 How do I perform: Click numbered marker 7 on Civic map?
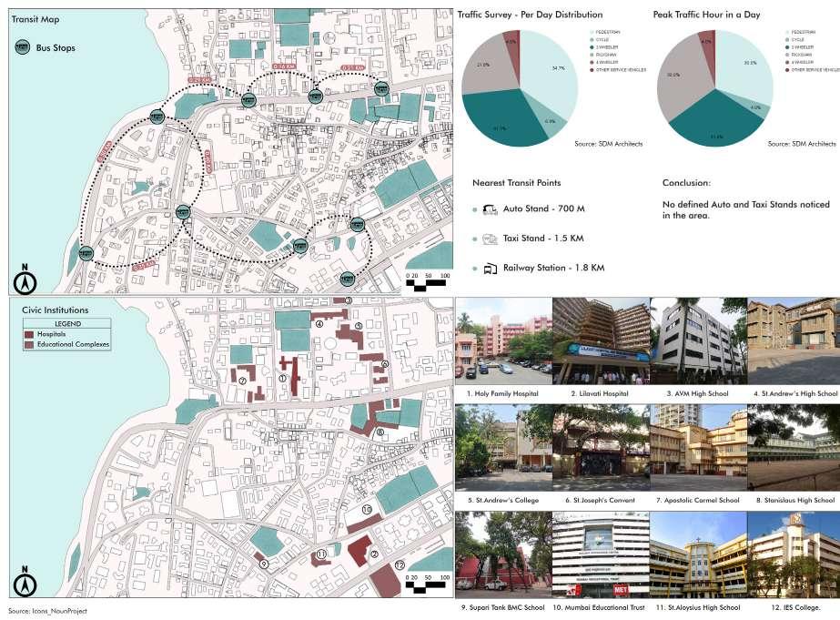click(242, 381)
